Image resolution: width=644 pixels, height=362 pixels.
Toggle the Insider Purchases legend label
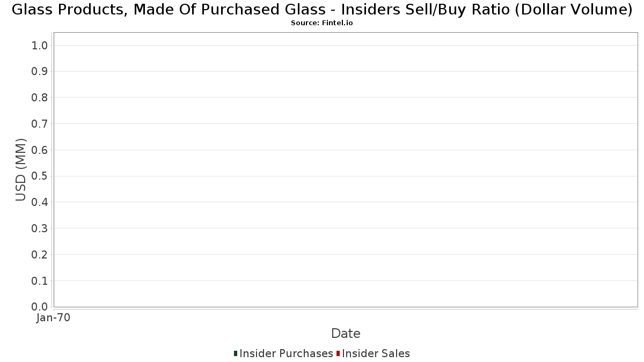[x=286, y=353]
